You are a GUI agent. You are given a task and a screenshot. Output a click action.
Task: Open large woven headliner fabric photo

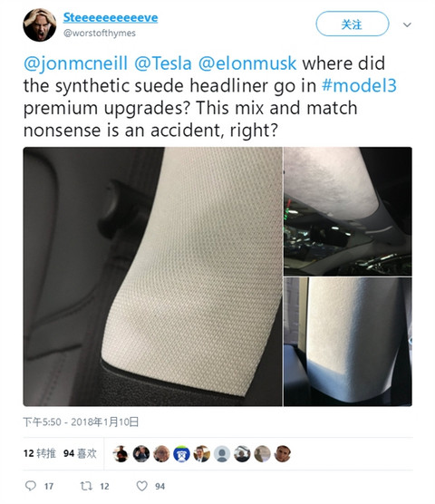pyautogui.click(x=152, y=276)
